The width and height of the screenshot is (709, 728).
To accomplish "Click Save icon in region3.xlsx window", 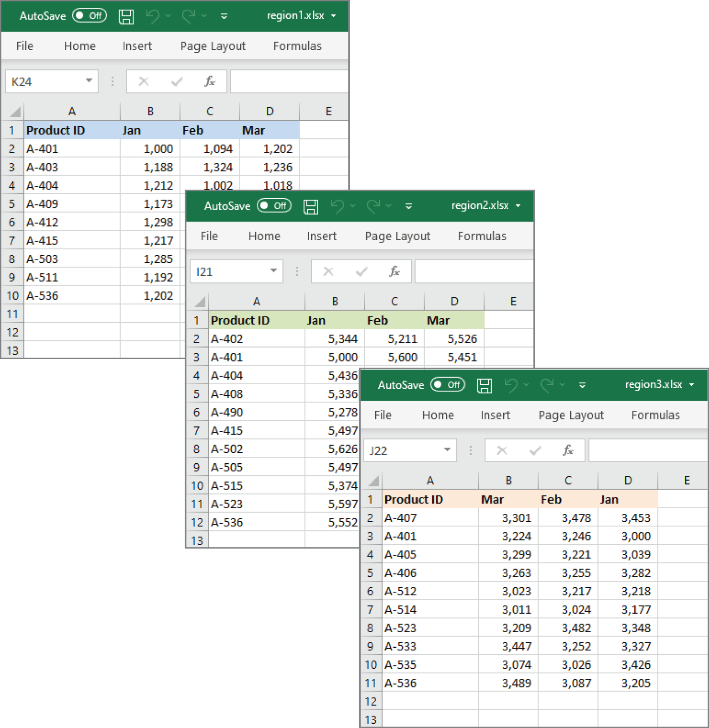I will tap(484, 386).
